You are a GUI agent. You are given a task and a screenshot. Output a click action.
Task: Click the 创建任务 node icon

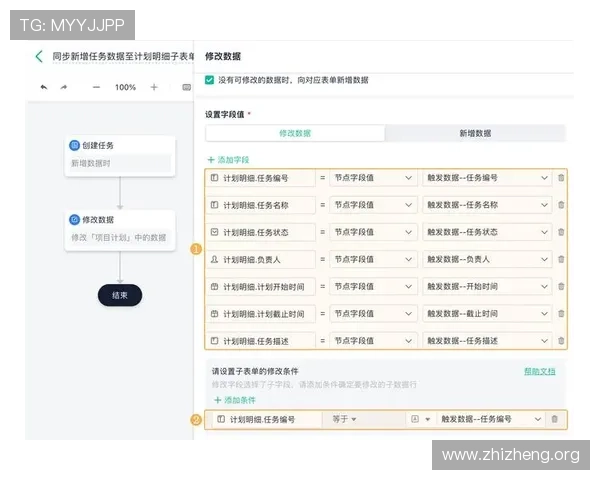(74, 145)
